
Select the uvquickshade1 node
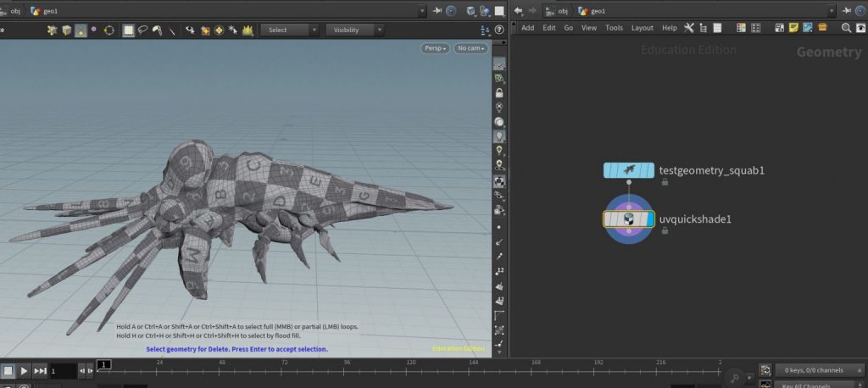tap(628, 219)
